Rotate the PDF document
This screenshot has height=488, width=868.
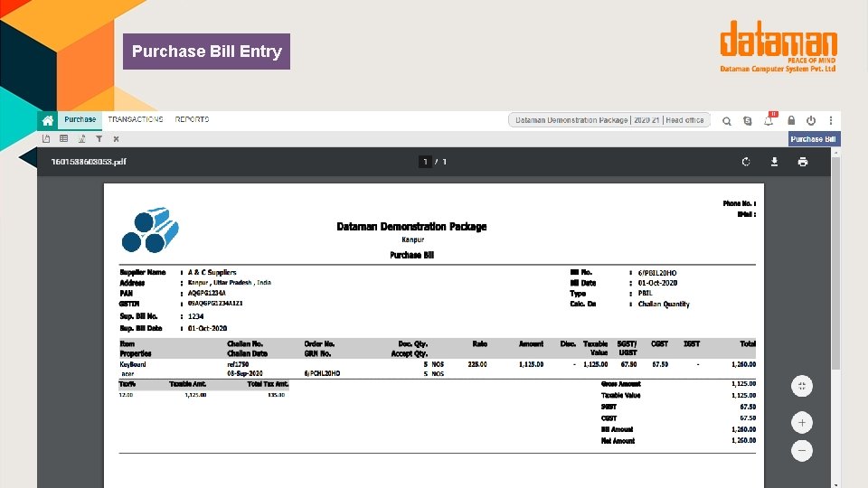(x=746, y=162)
